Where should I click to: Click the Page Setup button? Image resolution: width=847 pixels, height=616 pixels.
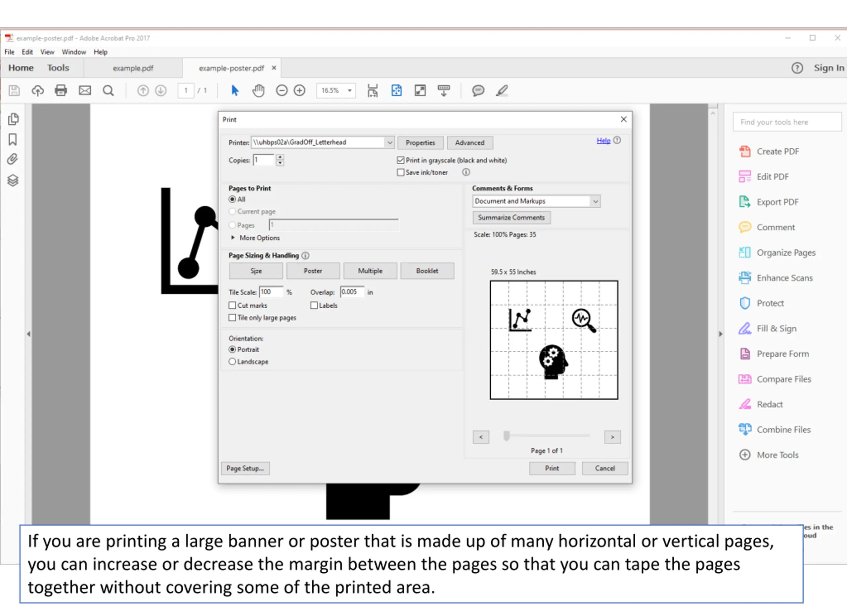[x=245, y=468]
